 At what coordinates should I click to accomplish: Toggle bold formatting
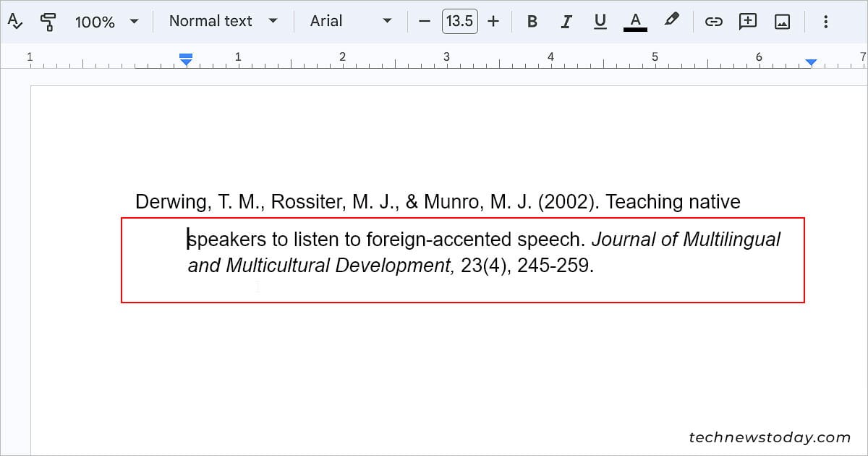click(532, 22)
